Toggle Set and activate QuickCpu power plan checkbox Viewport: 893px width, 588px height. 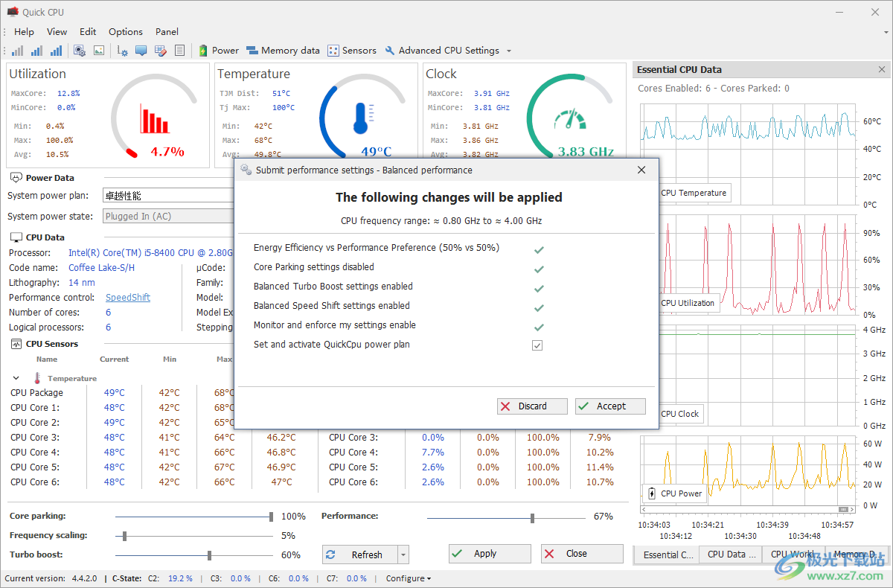(537, 345)
